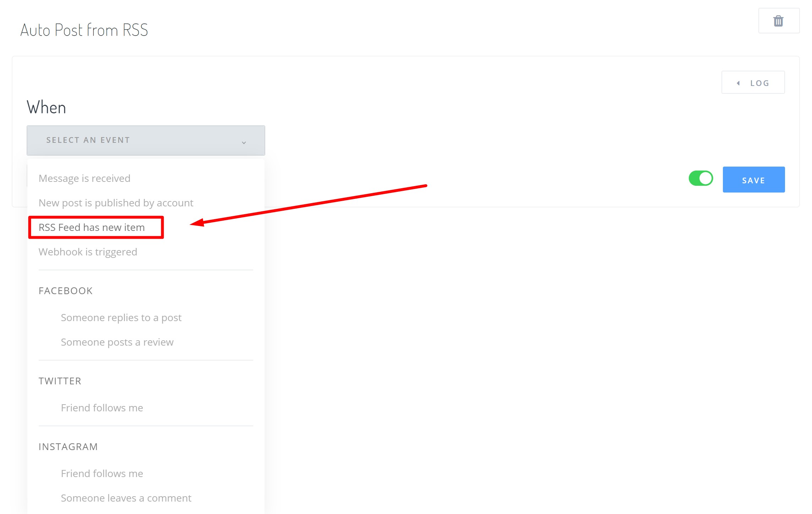
Task: Select New post is published by account
Action: [x=116, y=202]
